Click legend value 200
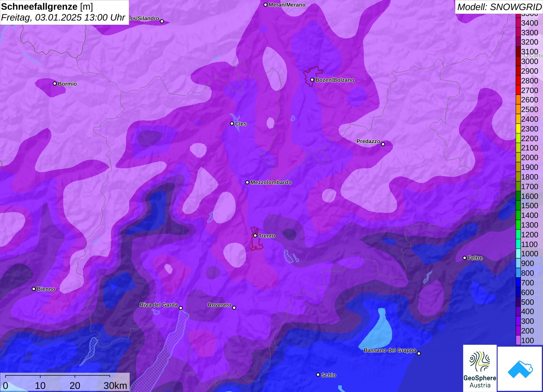Screen dimensions: 543x392 tap(527, 331)
